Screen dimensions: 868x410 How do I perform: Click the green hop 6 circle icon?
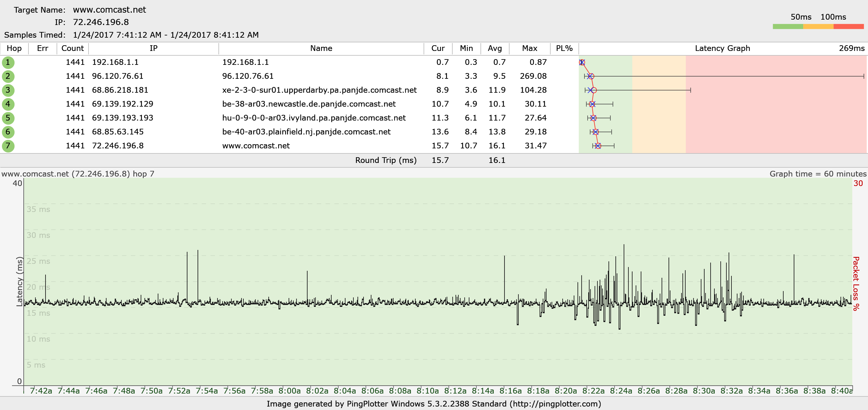[x=8, y=132]
